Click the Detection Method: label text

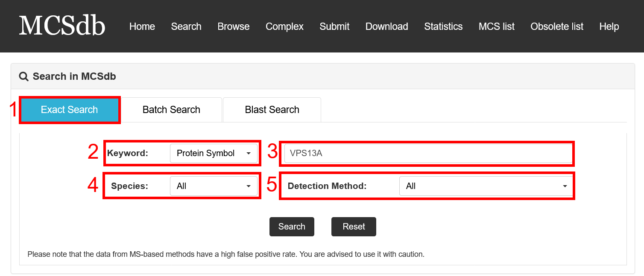[x=327, y=186]
